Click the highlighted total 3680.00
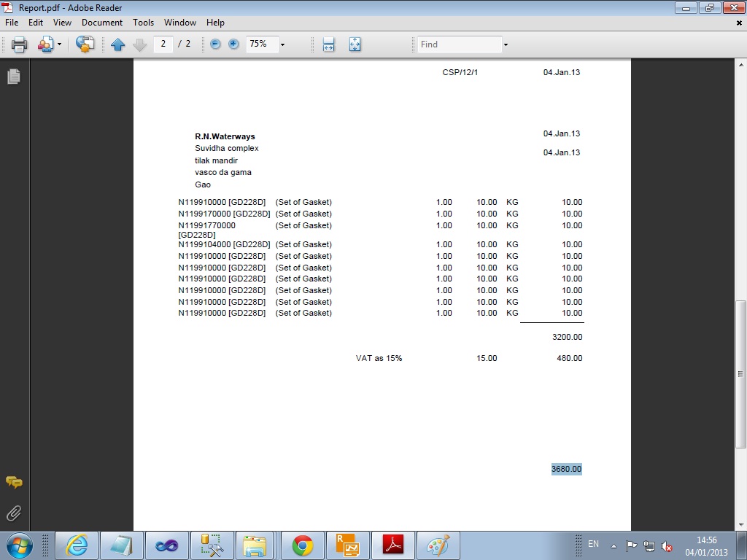This screenshot has height=560, width=747. click(566, 469)
